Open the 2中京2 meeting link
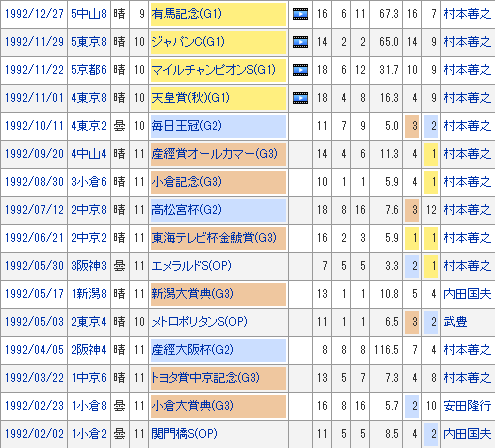This screenshot has width=495, height=448. 89,238
